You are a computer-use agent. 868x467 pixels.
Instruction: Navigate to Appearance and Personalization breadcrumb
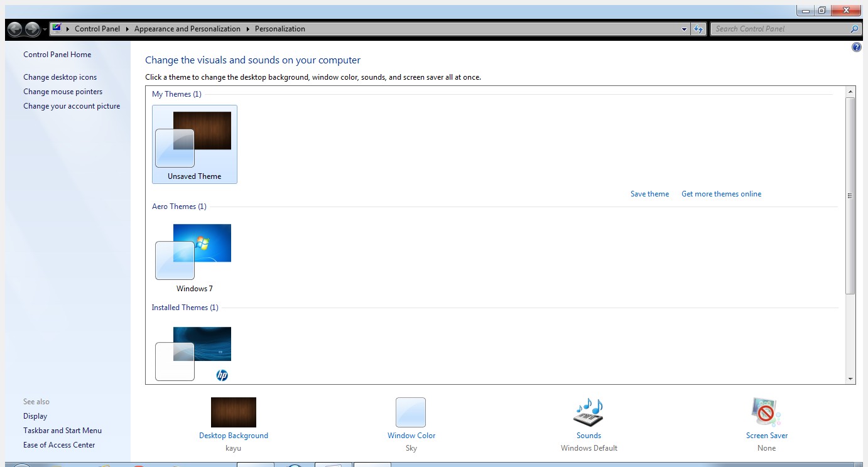[x=185, y=28]
